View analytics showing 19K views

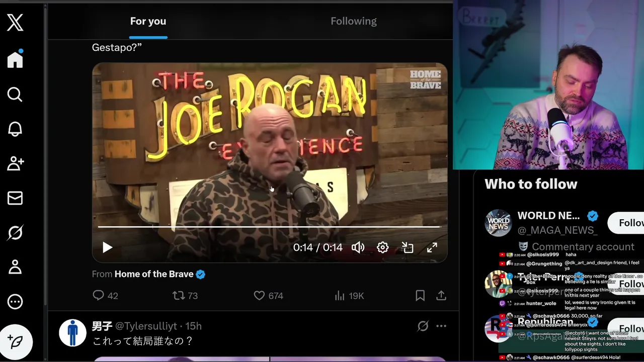[349, 296]
